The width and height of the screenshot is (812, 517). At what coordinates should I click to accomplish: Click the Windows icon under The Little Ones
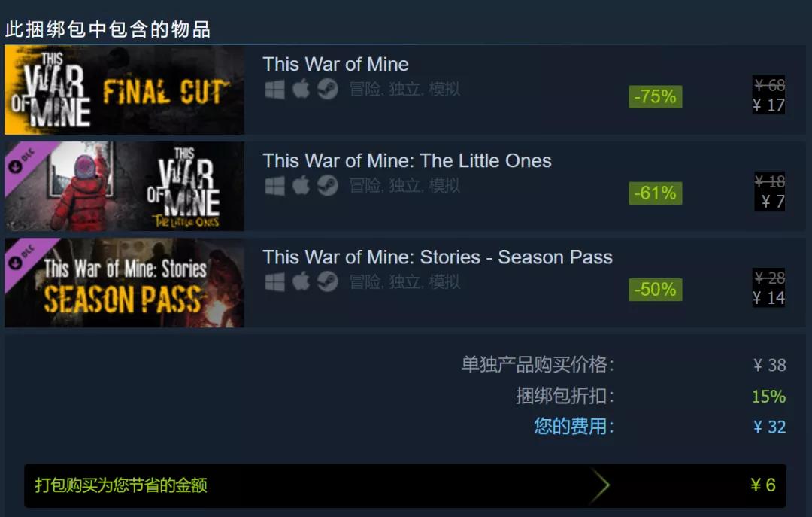[275, 186]
